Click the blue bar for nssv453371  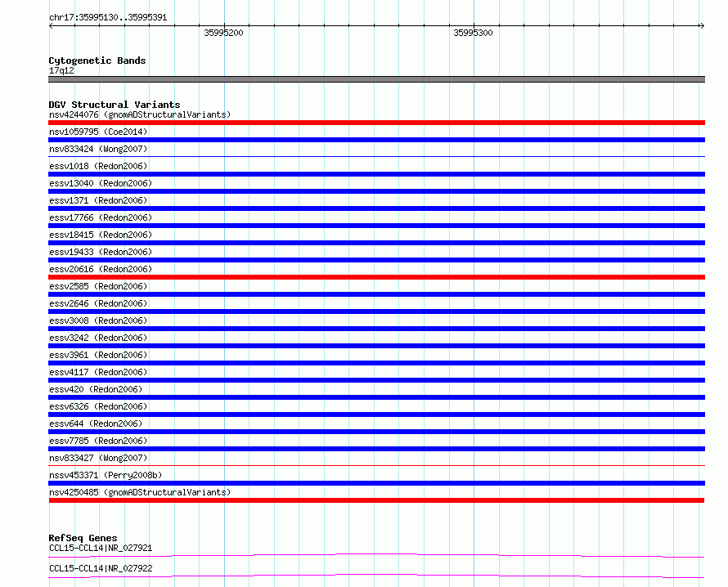point(376,483)
